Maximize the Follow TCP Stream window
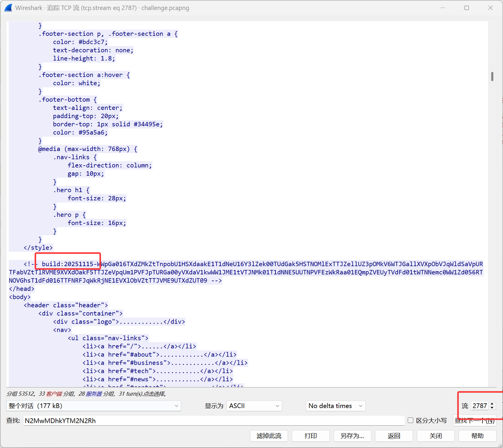Screen dimensions: 503x448 pos(466,8)
